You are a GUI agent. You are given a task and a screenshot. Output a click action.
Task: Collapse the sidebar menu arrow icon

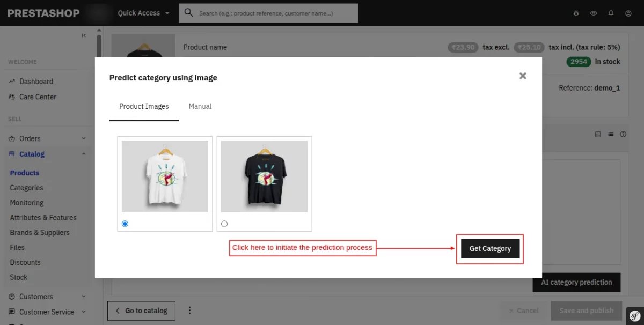tap(84, 35)
